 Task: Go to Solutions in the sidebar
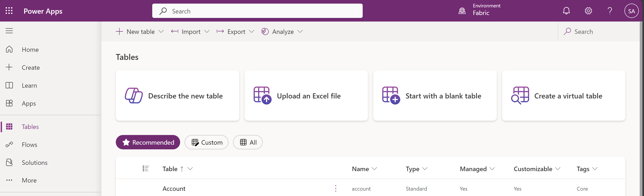tap(34, 162)
